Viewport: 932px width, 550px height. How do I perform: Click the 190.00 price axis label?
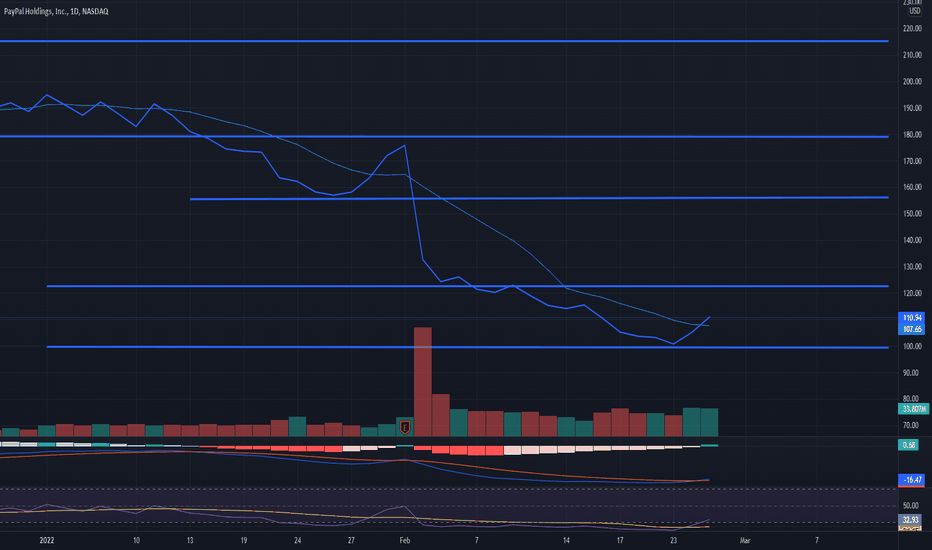click(912, 108)
